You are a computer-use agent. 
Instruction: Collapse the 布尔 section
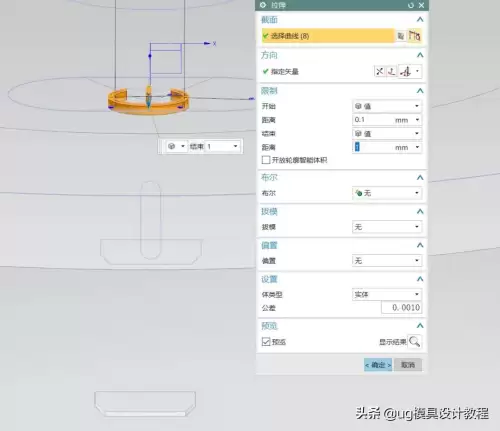[420, 178]
